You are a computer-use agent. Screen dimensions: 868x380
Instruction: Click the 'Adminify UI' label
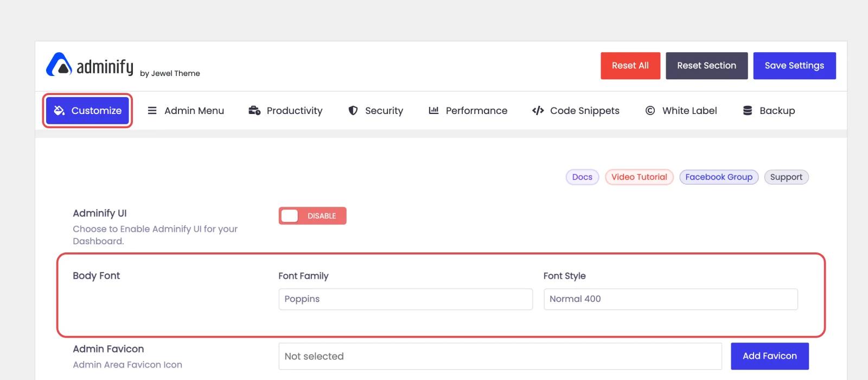pos(100,213)
